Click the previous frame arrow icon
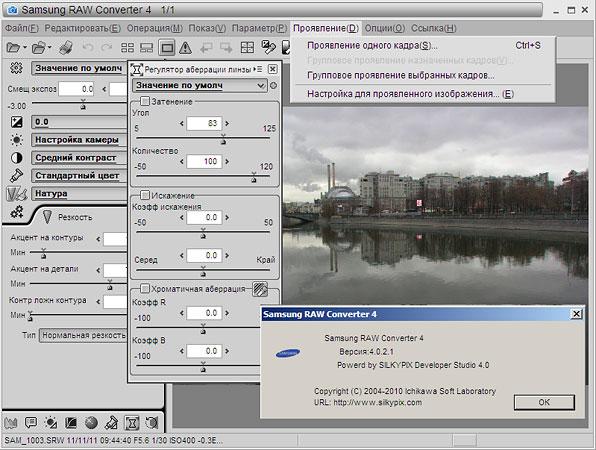This screenshot has height=450, width=596. (x=206, y=48)
